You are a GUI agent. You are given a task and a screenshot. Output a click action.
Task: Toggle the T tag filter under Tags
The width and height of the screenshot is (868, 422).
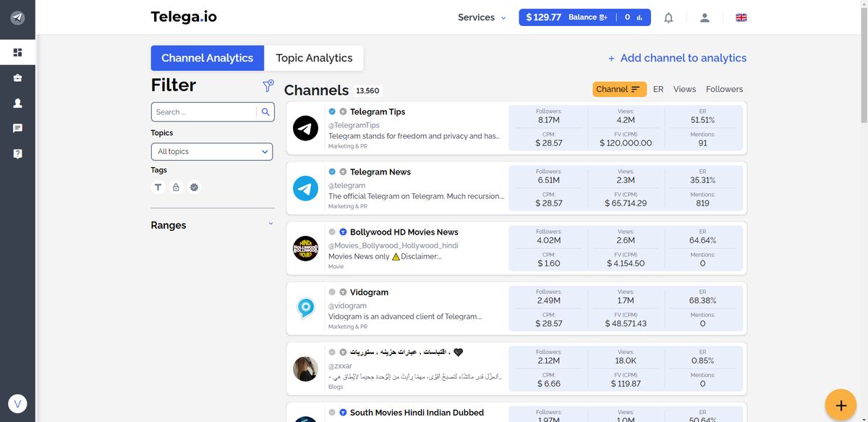coord(158,187)
